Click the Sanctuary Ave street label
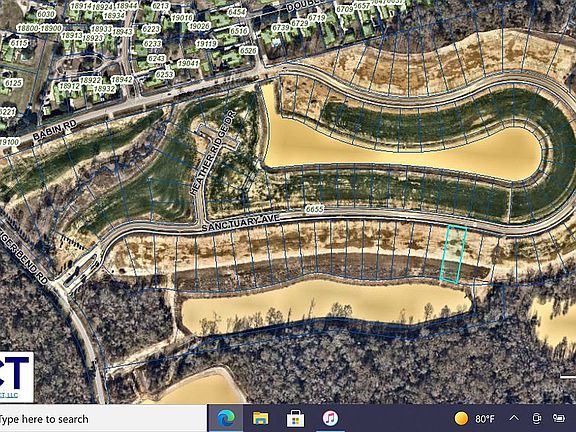The image size is (576, 432). (x=241, y=223)
